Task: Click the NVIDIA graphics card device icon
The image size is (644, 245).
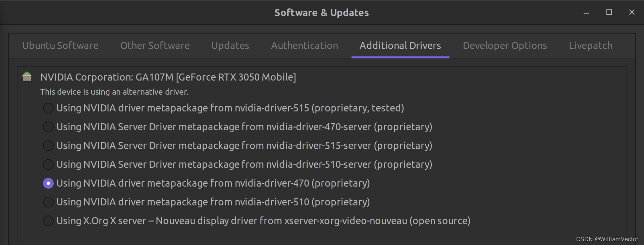Action: 27,77
